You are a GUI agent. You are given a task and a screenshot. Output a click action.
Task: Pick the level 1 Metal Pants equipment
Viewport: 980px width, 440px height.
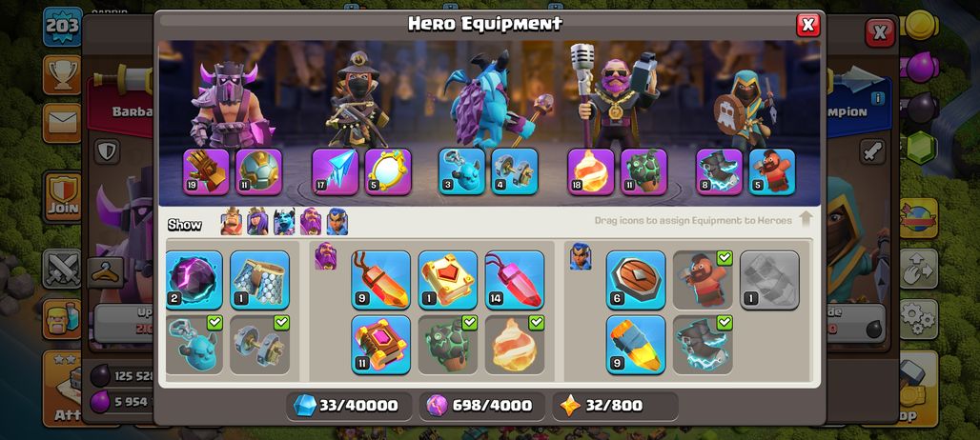pos(259,280)
